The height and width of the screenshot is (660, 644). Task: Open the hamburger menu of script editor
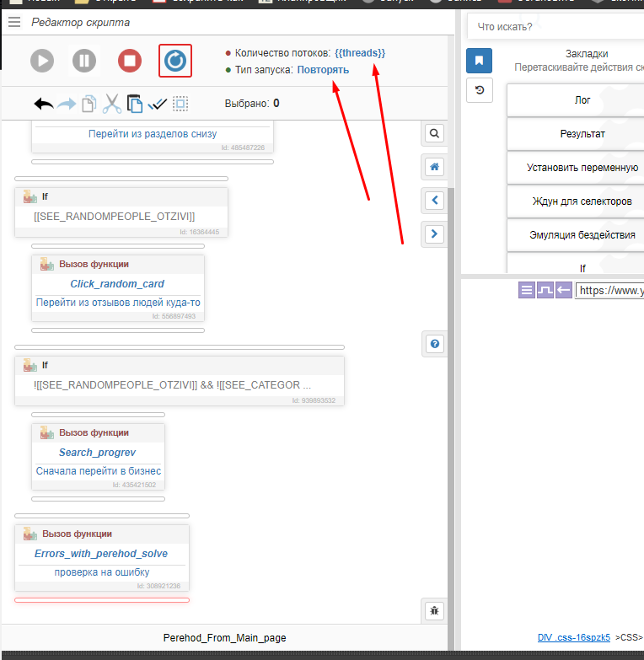(x=13, y=22)
